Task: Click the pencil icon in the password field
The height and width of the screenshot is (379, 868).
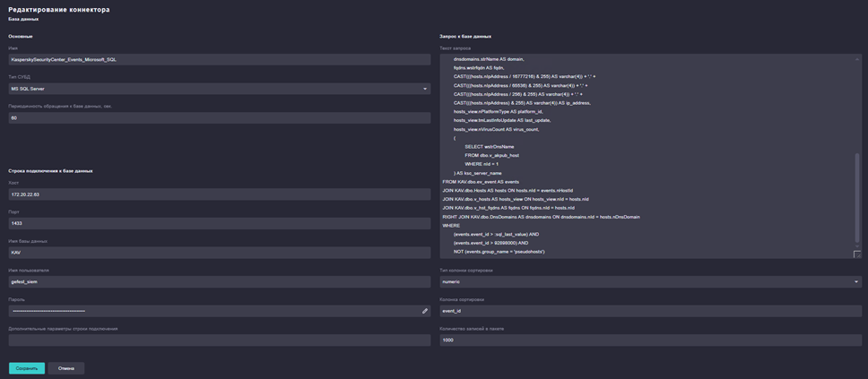Action: pyautogui.click(x=425, y=311)
